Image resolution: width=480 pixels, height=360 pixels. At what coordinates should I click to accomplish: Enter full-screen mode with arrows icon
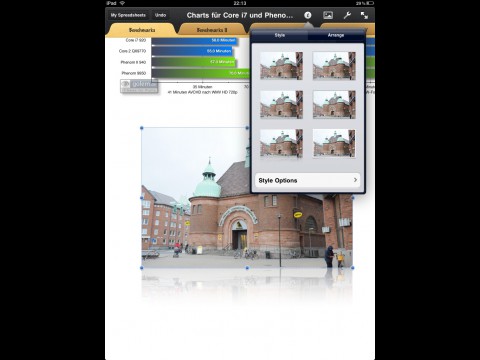pyautogui.click(x=364, y=15)
